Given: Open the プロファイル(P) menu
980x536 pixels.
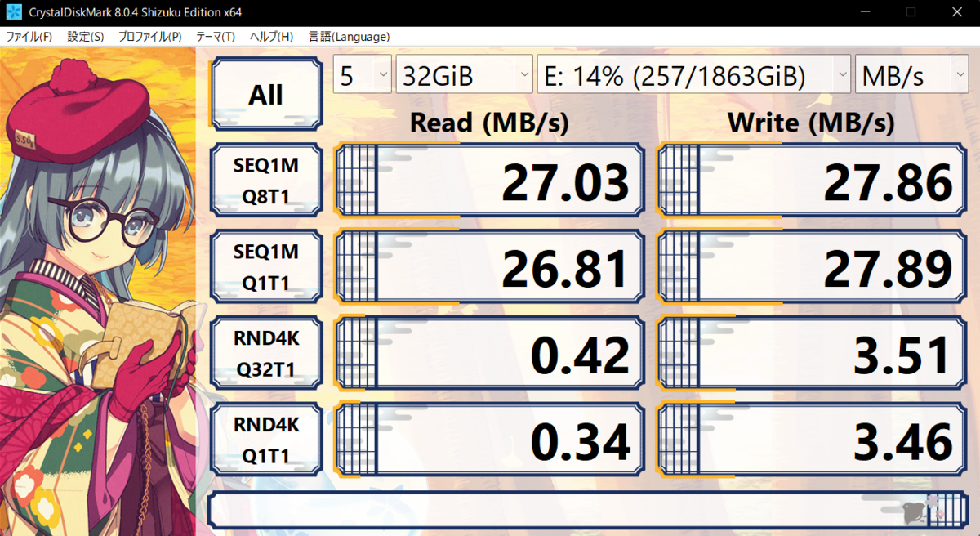Looking at the screenshot, I should click(x=149, y=37).
